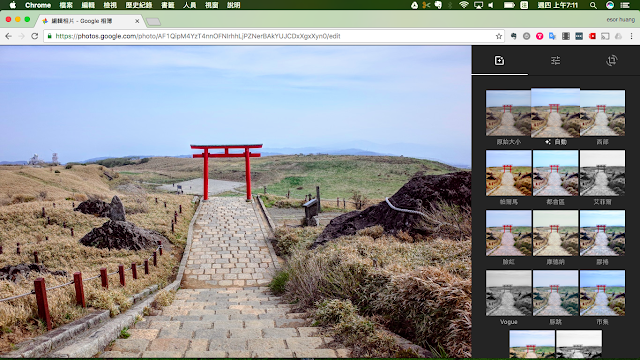Click the Evernote Web Clipper extension icon

(x=513, y=36)
